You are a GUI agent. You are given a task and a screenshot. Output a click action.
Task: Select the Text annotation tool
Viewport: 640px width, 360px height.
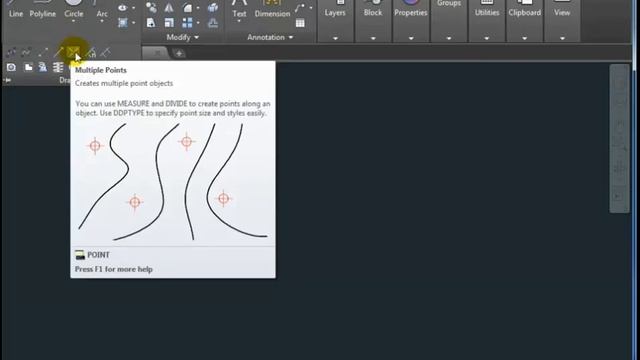coord(239,9)
